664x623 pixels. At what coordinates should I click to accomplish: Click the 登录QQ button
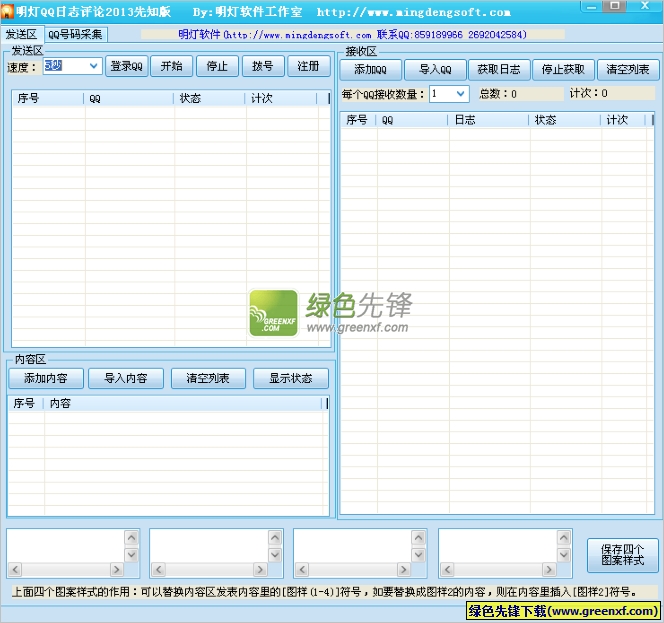tap(126, 66)
